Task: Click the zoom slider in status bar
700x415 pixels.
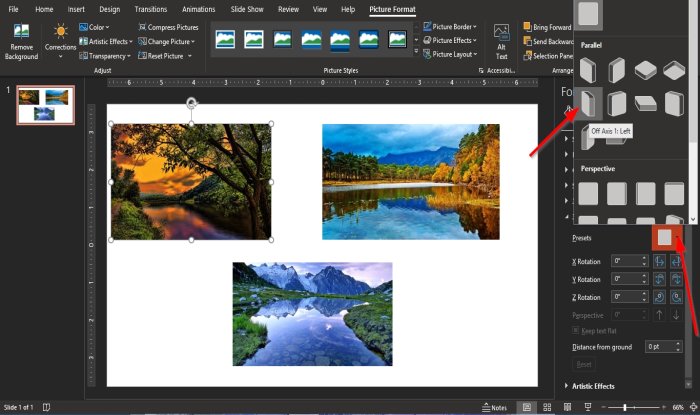Action: [625, 407]
